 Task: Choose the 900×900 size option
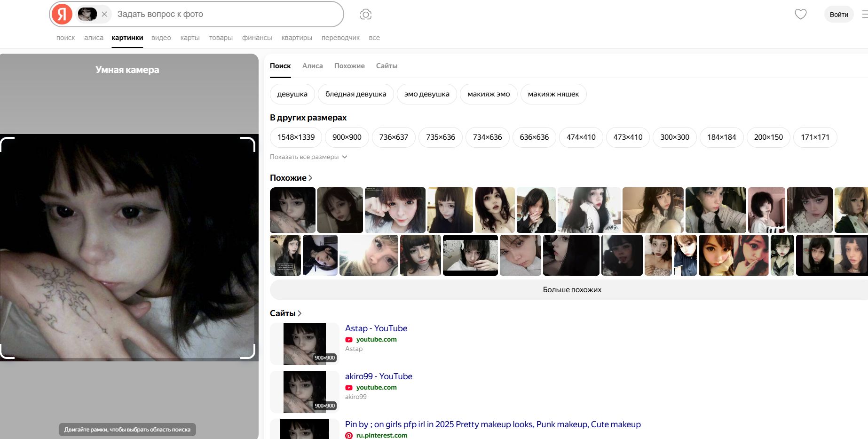coord(347,137)
